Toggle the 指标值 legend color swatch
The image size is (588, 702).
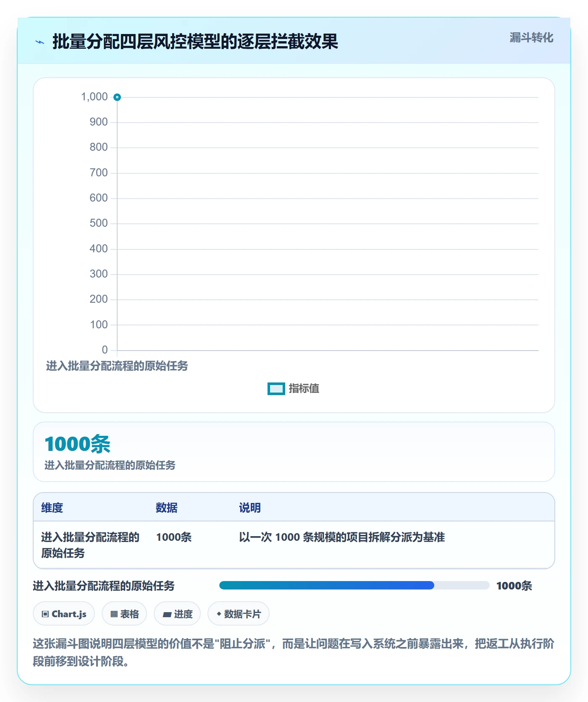[x=276, y=389]
